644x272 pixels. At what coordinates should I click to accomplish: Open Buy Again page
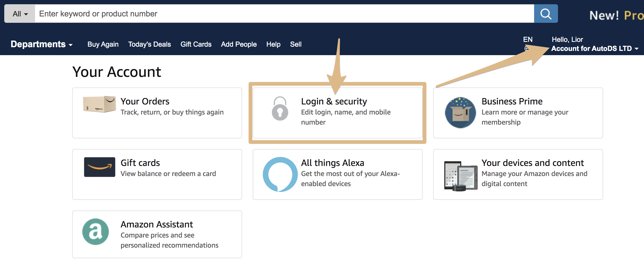(x=103, y=44)
